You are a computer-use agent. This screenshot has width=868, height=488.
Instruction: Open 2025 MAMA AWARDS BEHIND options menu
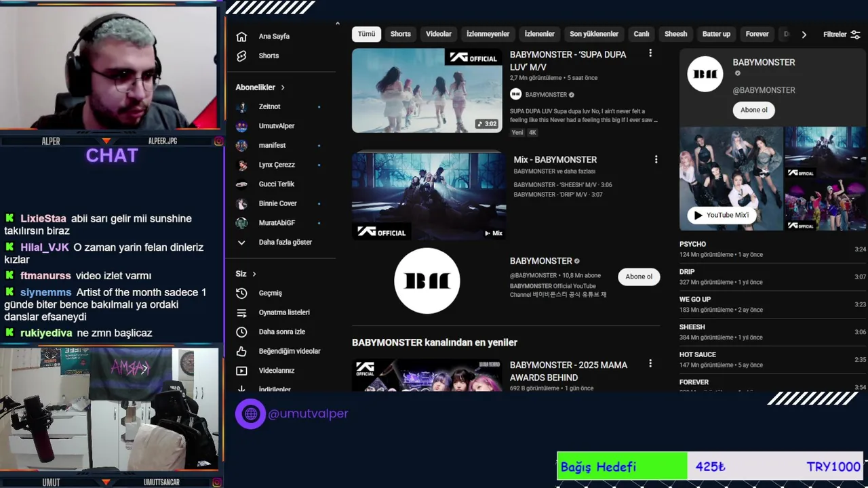(650, 364)
